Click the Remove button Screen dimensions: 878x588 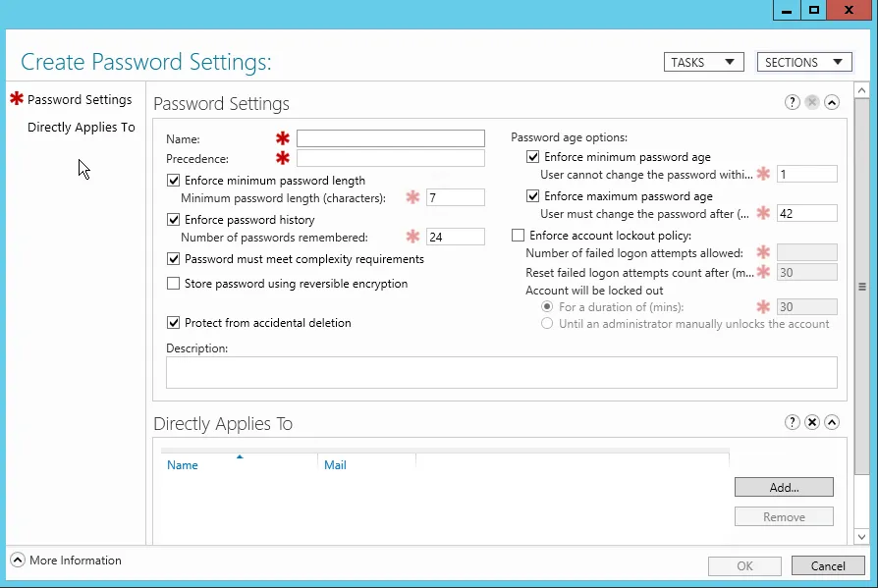(784, 516)
